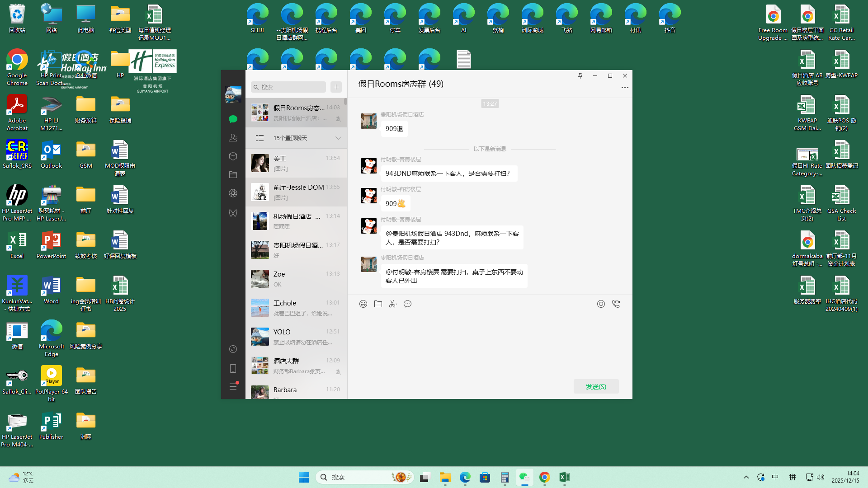Open Favorites cube icon in sidebar
This screenshot has height=488, width=868.
tap(233, 156)
